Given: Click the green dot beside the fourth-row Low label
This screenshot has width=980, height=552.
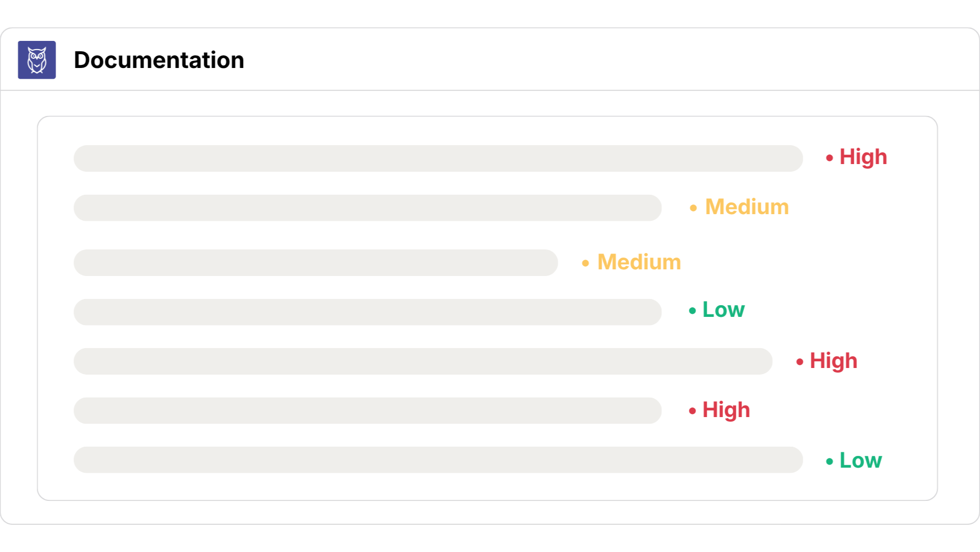Looking at the screenshot, I should coord(692,311).
